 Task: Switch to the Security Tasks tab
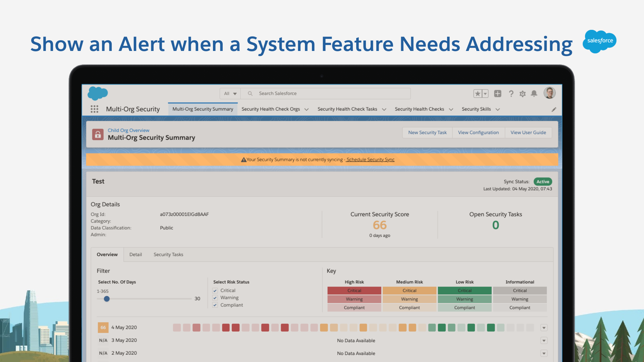168,254
